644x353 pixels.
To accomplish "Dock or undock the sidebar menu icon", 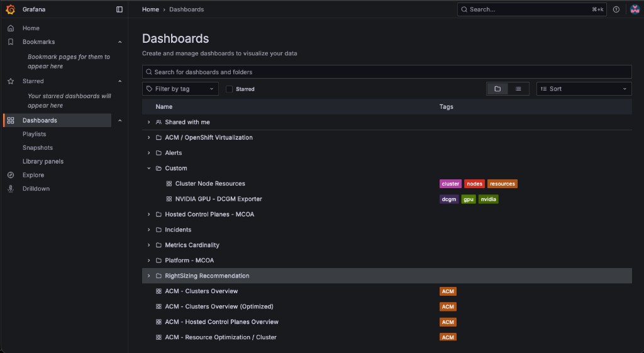I will tap(119, 9).
